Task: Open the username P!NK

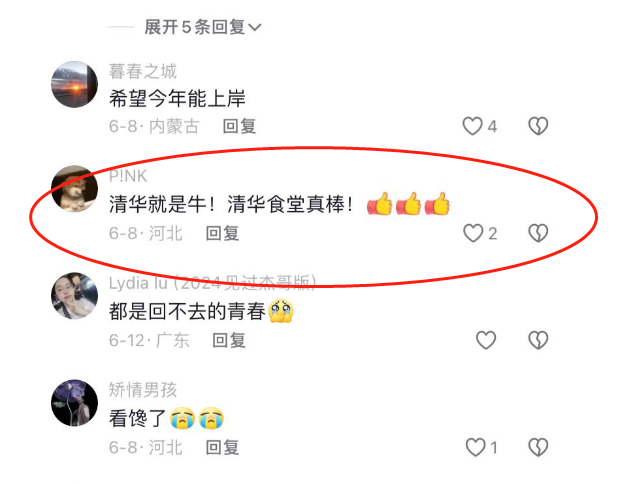Action: click(128, 176)
